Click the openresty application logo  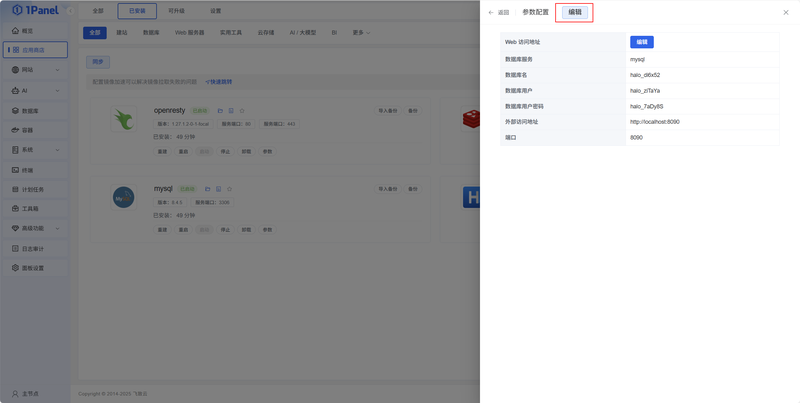click(123, 119)
